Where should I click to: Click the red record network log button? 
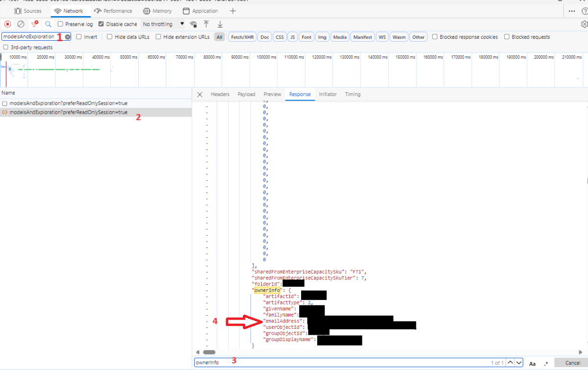pyautogui.click(x=7, y=24)
